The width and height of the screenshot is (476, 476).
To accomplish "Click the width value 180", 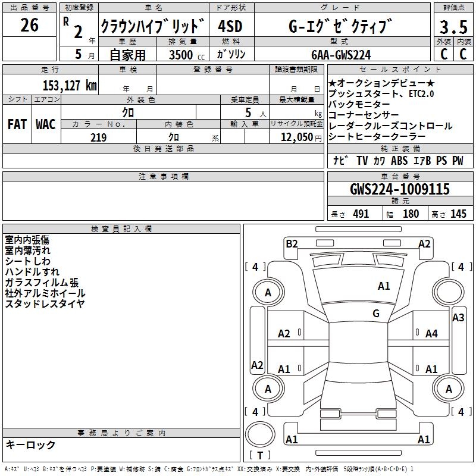I will point(411,214).
